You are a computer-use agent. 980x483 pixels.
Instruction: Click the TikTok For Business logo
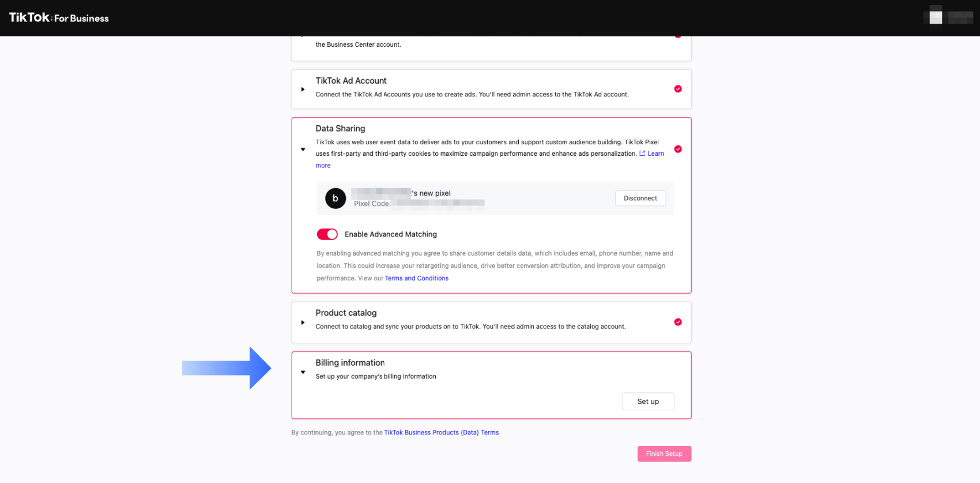tap(59, 18)
